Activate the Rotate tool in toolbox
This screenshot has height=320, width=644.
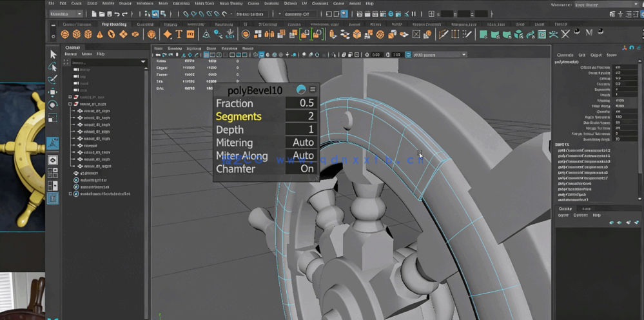tap(53, 105)
